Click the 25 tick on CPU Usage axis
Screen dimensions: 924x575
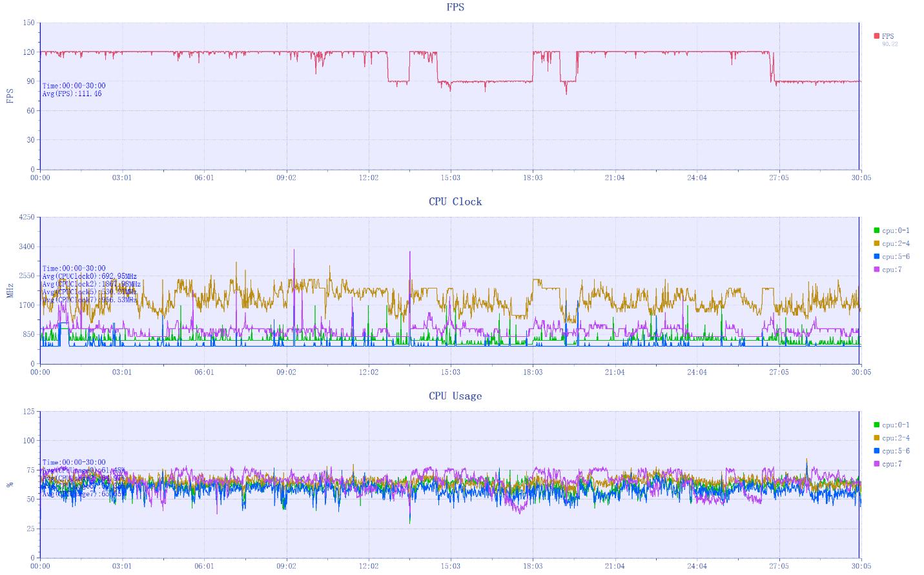point(30,529)
